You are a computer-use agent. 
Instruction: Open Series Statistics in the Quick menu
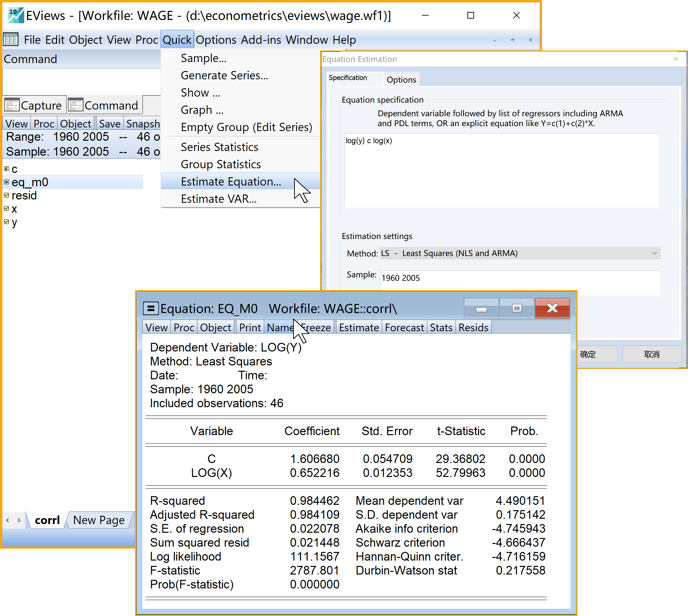tap(219, 147)
